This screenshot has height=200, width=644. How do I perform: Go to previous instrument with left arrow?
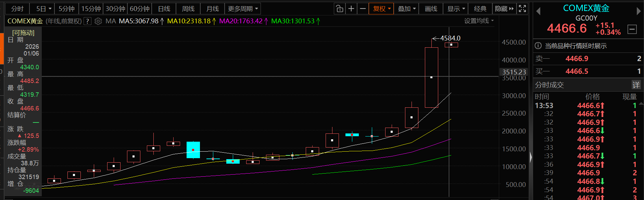[x=538, y=11]
